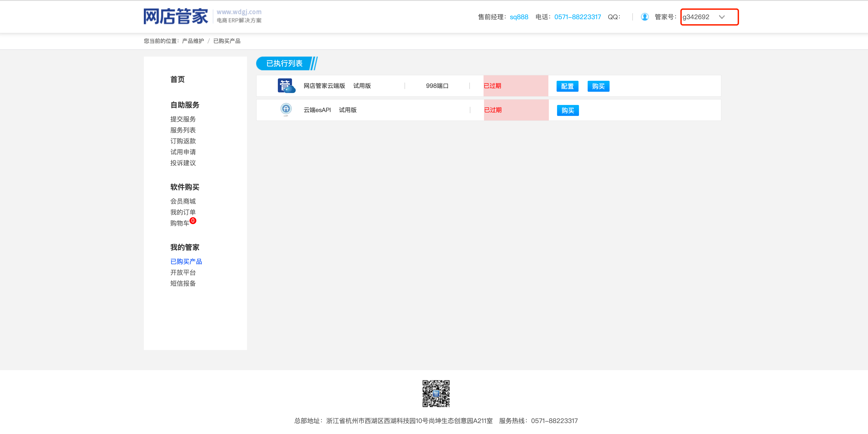Click 已过期 status for 网店管家云端版
Screen dimensions: 868x434
click(x=492, y=86)
